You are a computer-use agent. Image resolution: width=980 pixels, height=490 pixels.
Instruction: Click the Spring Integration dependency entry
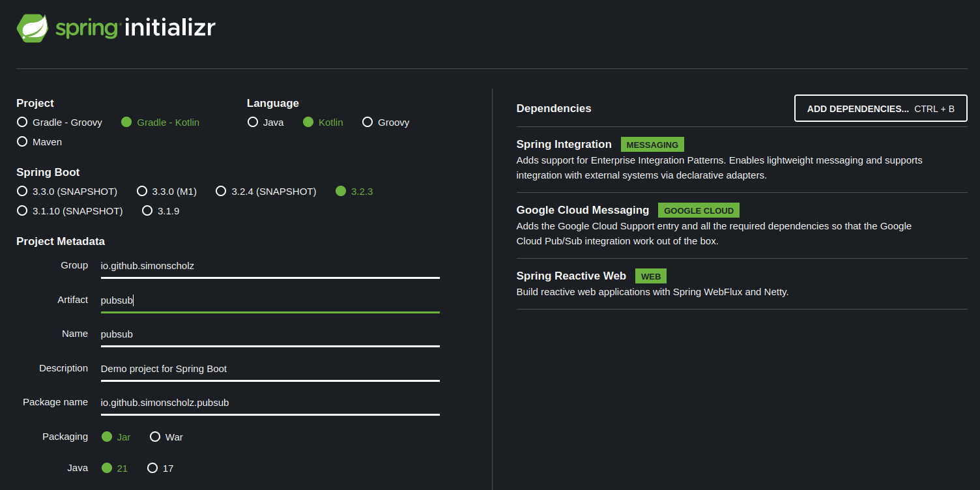click(742, 160)
